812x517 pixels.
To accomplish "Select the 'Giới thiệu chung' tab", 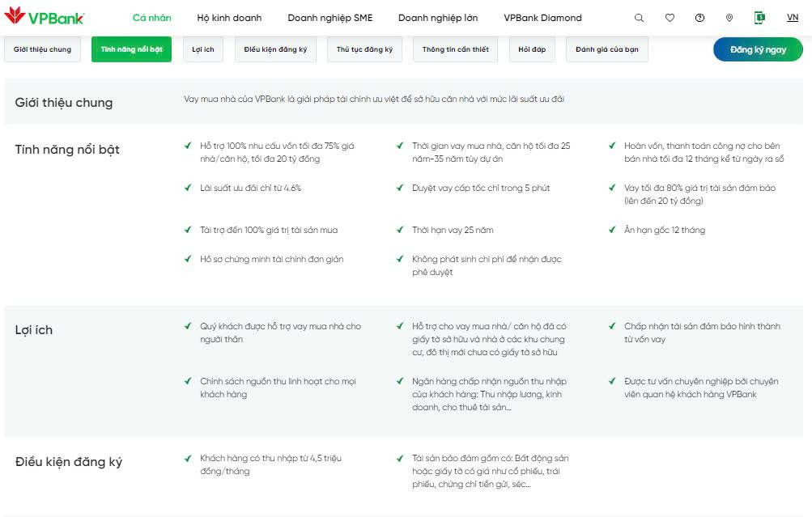I will [42, 49].
